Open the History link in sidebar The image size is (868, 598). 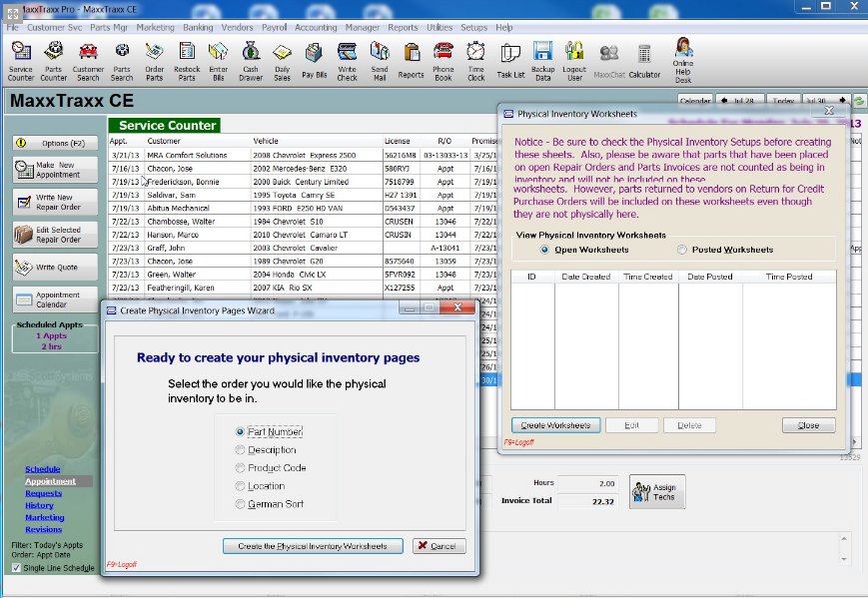(x=39, y=505)
